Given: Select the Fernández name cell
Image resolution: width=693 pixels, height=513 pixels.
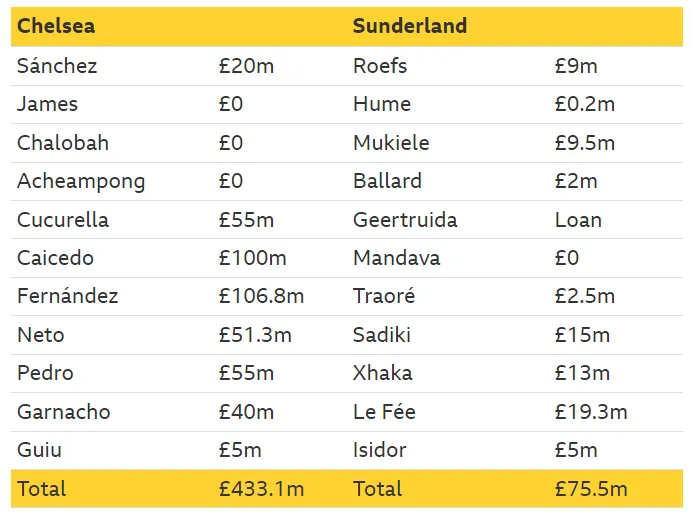Looking at the screenshot, I should click(x=67, y=296).
